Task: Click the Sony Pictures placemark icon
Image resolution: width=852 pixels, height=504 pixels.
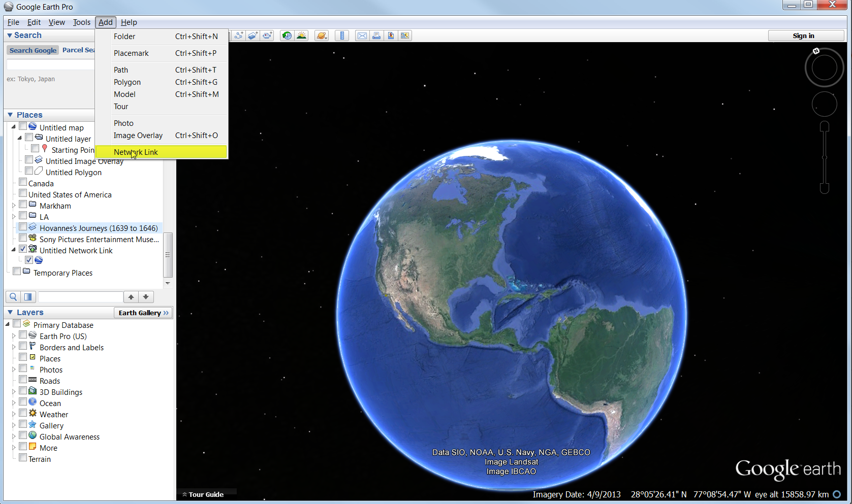Action: pos(33,238)
